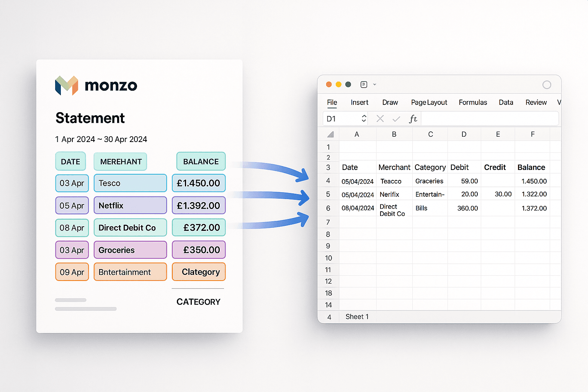Select row 7 header
Viewport: 588px width, 392px height.
point(328,222)
